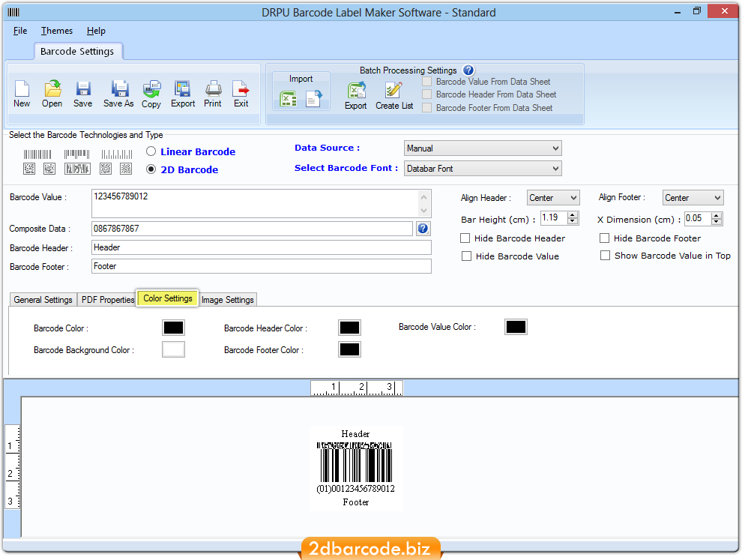Check Hide Barcode Value
This screenshot has height=560, width=742.
pos(467,256)
